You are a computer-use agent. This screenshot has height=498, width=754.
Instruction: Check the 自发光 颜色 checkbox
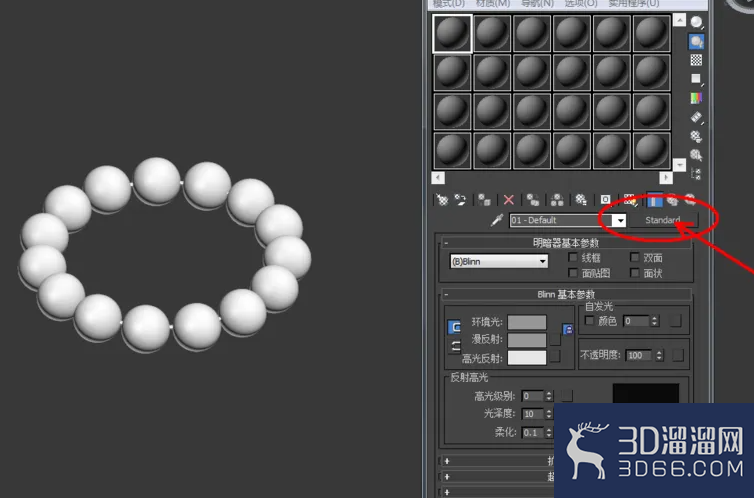coord(589,320)
